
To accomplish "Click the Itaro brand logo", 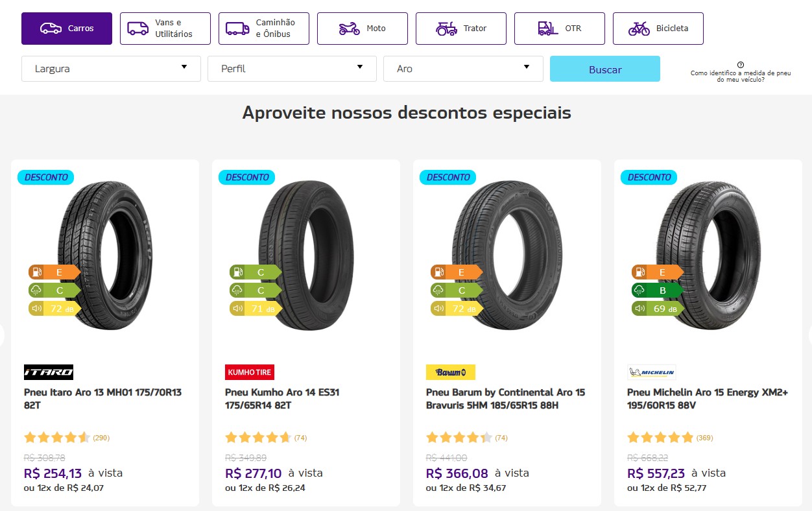I will pyautogui.click(x=49, y=372).
